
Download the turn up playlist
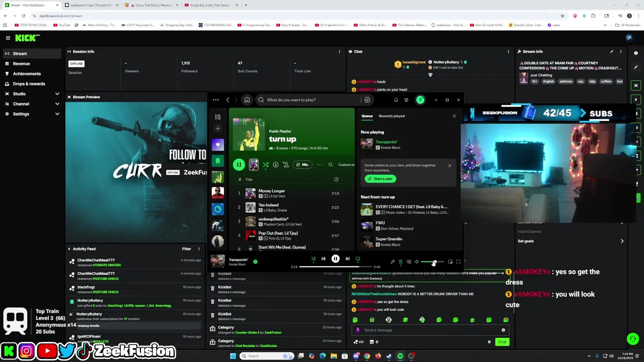[x=276, y=165]
